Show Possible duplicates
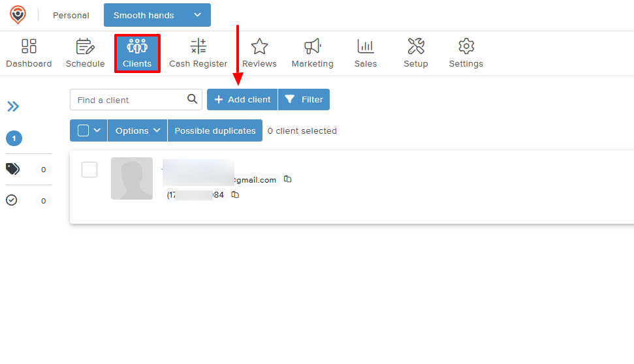 pos(215,130)
